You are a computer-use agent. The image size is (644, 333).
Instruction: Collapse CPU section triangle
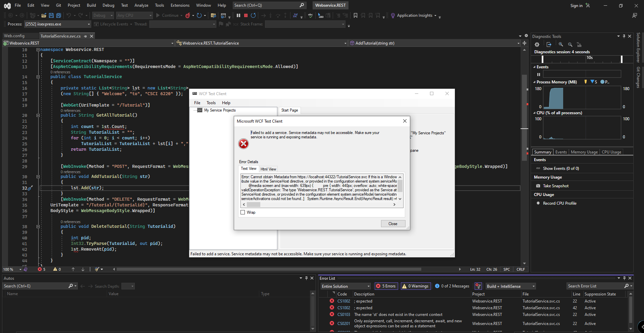[534, 113]
